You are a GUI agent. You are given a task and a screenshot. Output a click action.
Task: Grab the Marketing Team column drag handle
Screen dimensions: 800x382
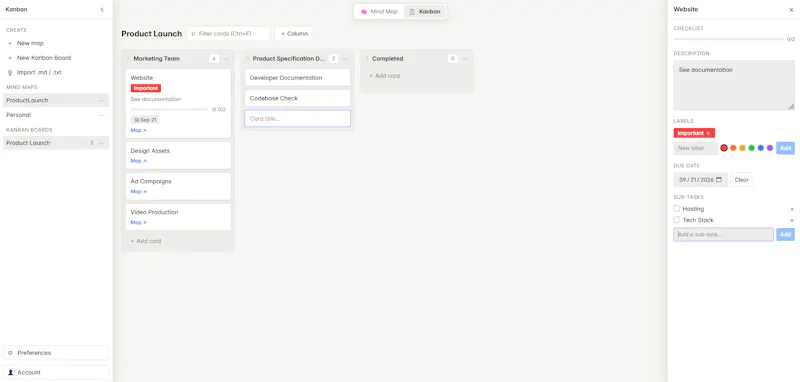129,59
